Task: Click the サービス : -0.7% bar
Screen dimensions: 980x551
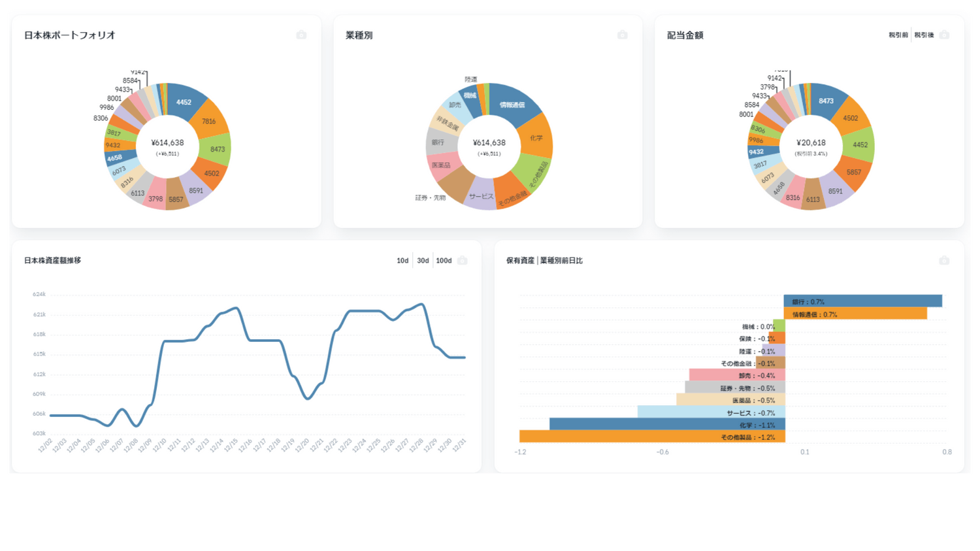Action: [x=711, y=412]
